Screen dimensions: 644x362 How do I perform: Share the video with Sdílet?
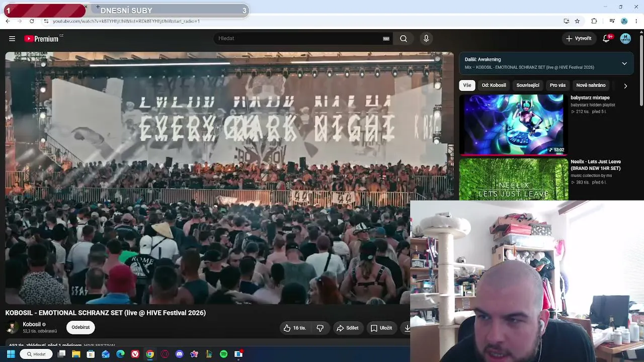348,328
